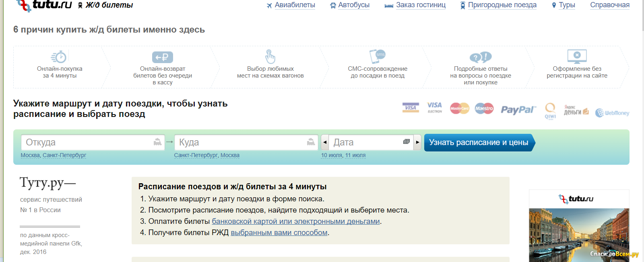The width and height of the screenshot is (644, 262).
Task: Click the ruble ticket refund icon
Action: click(x=162, y=57)
